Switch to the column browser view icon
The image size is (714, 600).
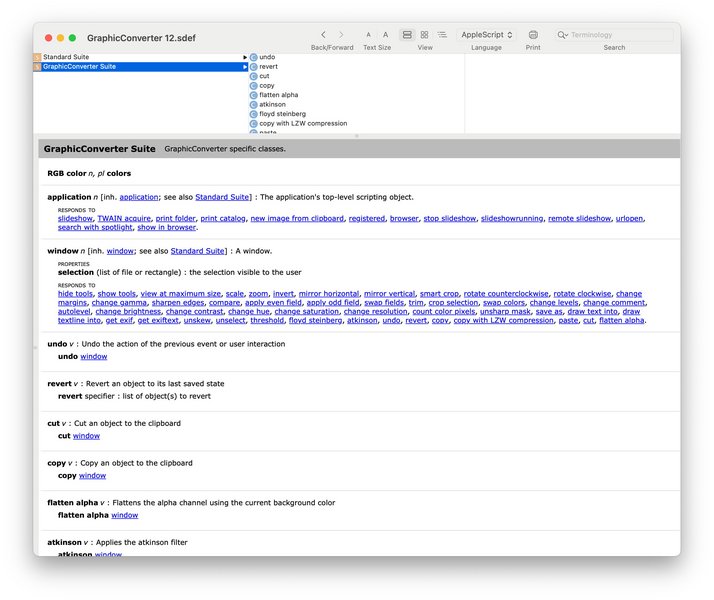click(x=407, y=35)
